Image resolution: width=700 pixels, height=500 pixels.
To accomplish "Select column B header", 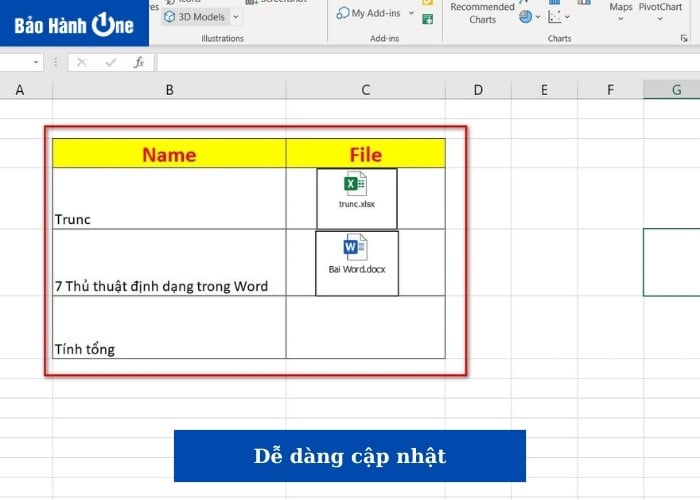I will [x=169, y=90].
